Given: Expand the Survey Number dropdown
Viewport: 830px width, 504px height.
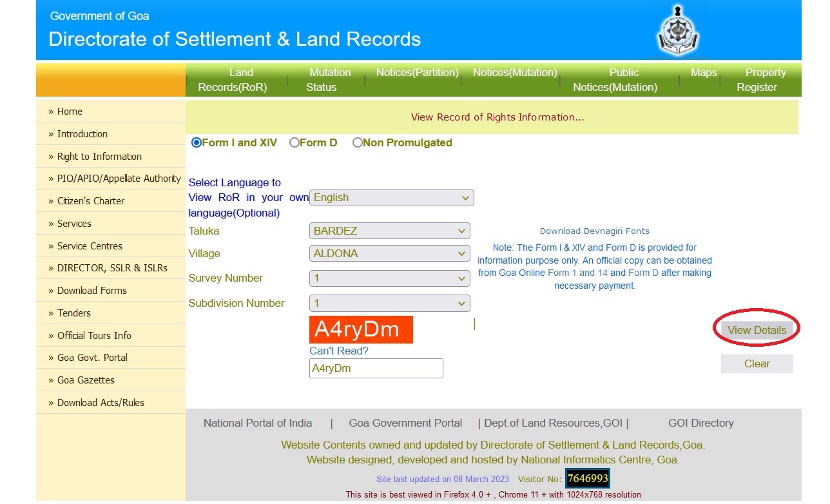Looking at the screenshot, I should coord(390,278).
